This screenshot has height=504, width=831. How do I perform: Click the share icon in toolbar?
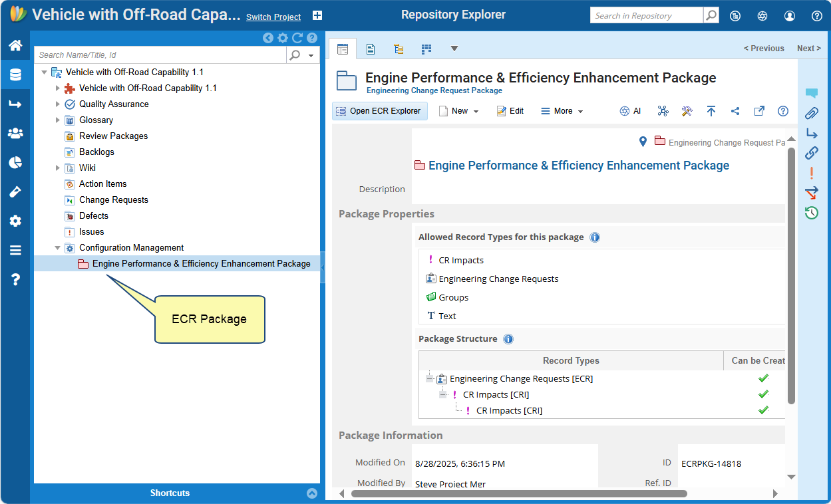(735, 111)
